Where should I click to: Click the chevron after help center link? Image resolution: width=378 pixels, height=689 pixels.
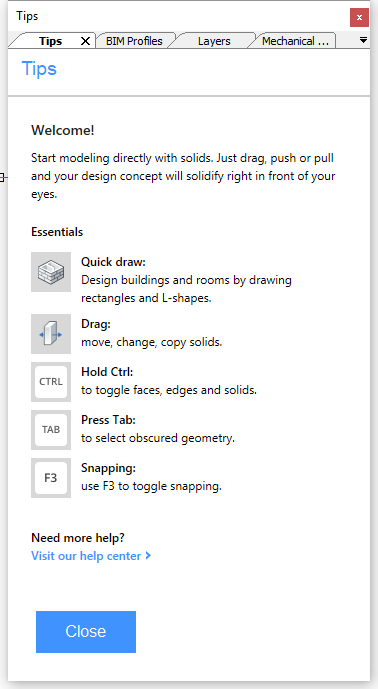[148, 555]
